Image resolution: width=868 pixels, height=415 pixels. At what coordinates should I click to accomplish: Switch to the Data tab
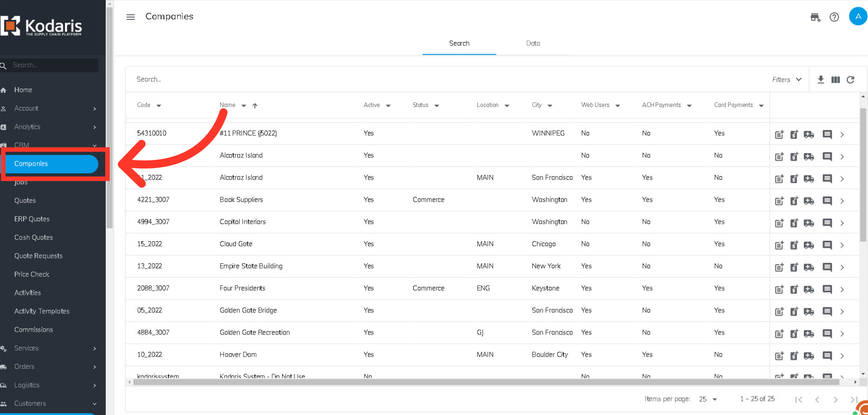click(533, 43)
